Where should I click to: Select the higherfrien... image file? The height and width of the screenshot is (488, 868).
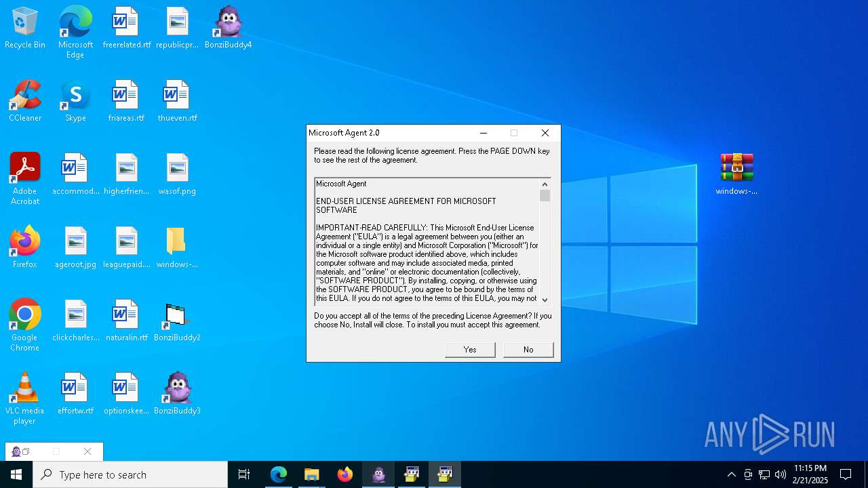tap(126, 174)
